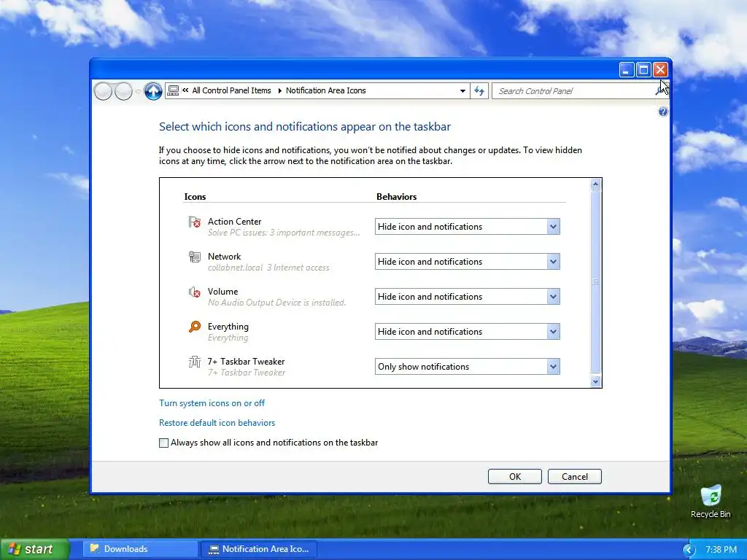
Task: Click the Back navigation button
Action: (103, 91)
